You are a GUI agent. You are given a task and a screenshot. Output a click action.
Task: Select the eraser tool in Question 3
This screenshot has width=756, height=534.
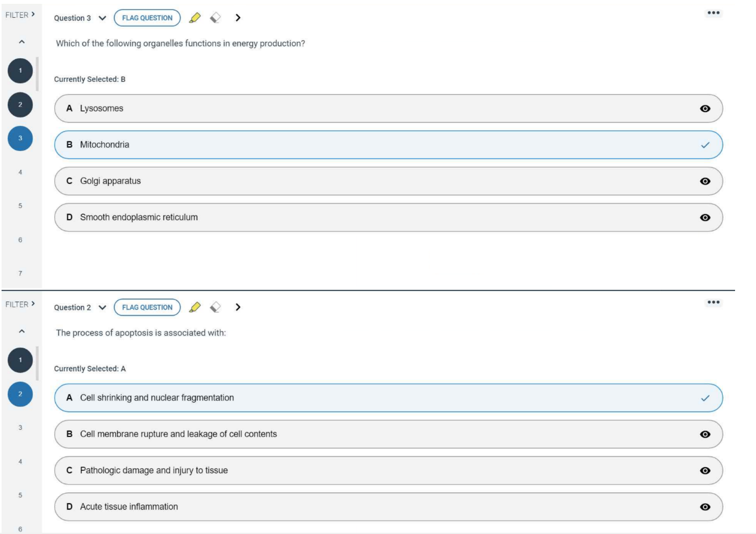click(x=215, y=18)
